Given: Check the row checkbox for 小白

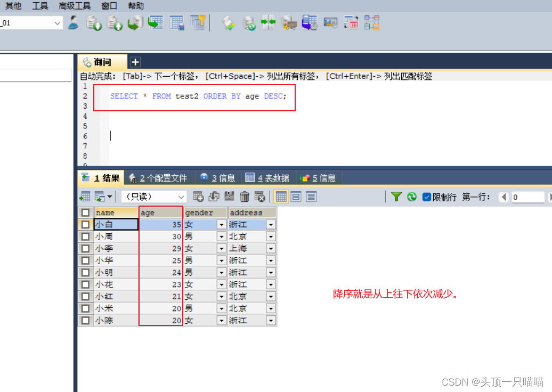Looking at the screenshot, I should [86, 224].
